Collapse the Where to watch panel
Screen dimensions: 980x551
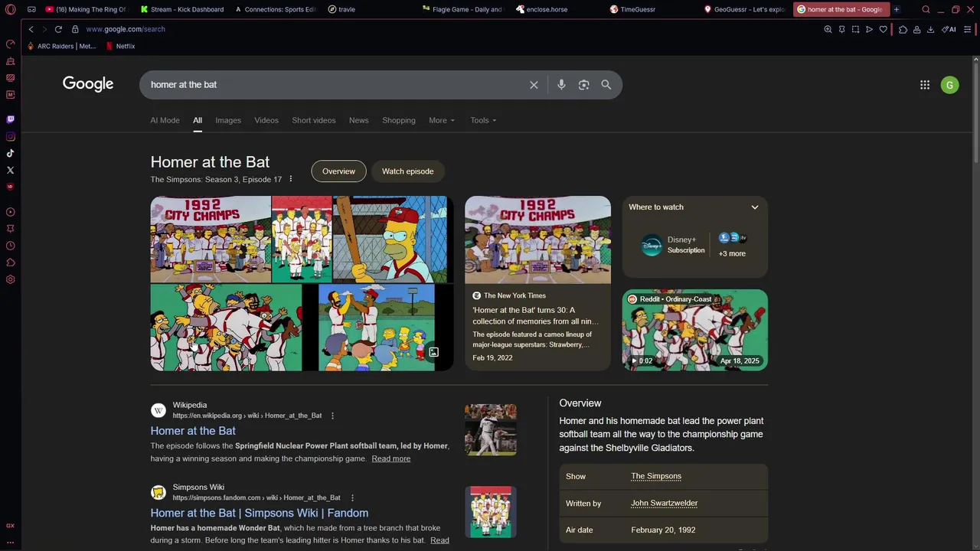tap(754, 207)
